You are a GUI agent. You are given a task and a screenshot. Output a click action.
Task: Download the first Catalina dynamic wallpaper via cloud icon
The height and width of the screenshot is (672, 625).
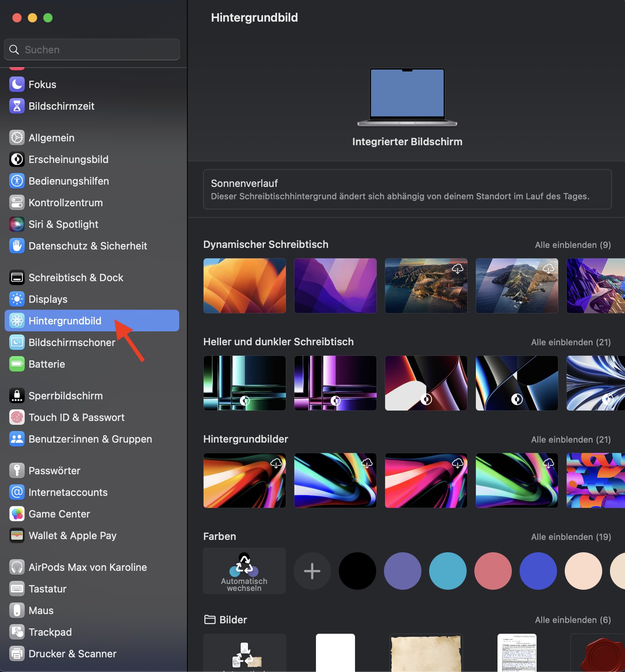click(x=457, y=268)
